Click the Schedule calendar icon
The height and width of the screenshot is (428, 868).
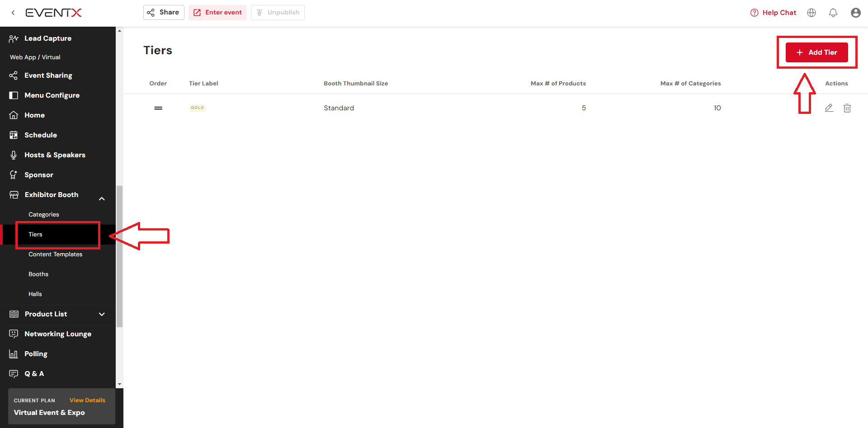point(14,135)
